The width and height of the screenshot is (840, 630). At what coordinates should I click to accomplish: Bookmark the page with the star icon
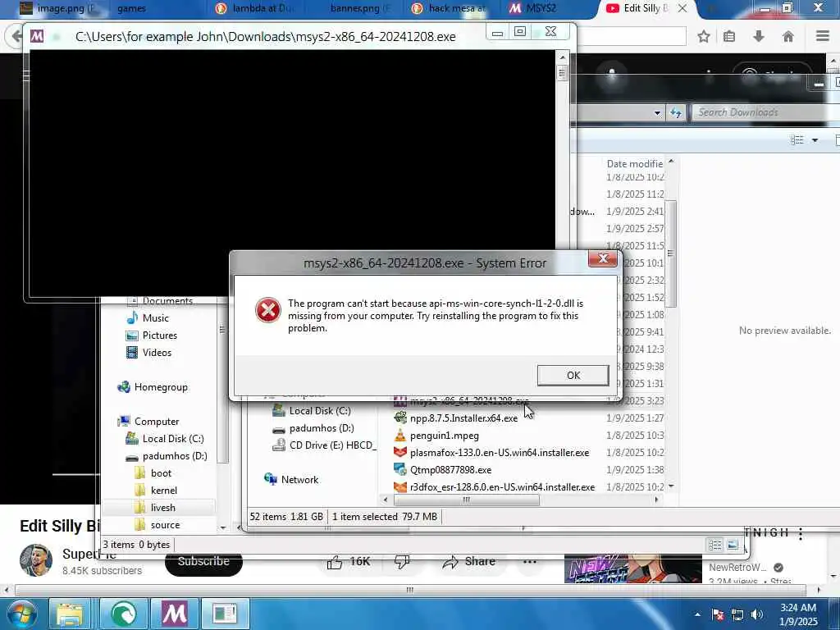coord(704,36)
